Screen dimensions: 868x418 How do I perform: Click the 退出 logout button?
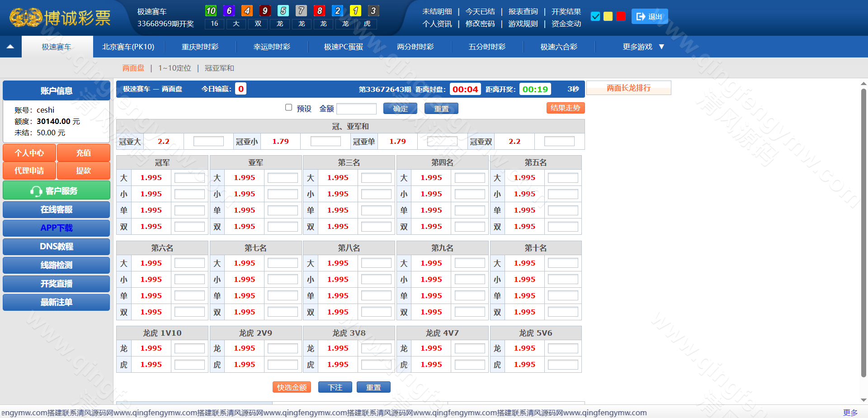tap(649, 17)
